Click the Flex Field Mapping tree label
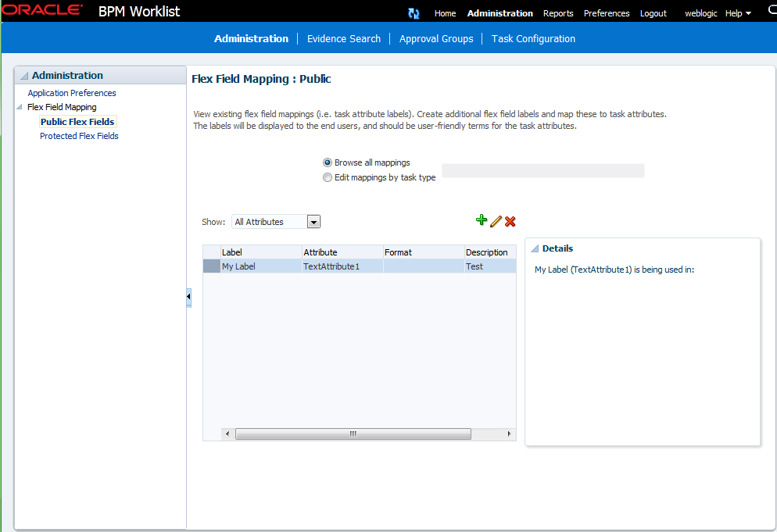Image resolution: width=777 pixels, height=532 pixels. click(62, 107)
